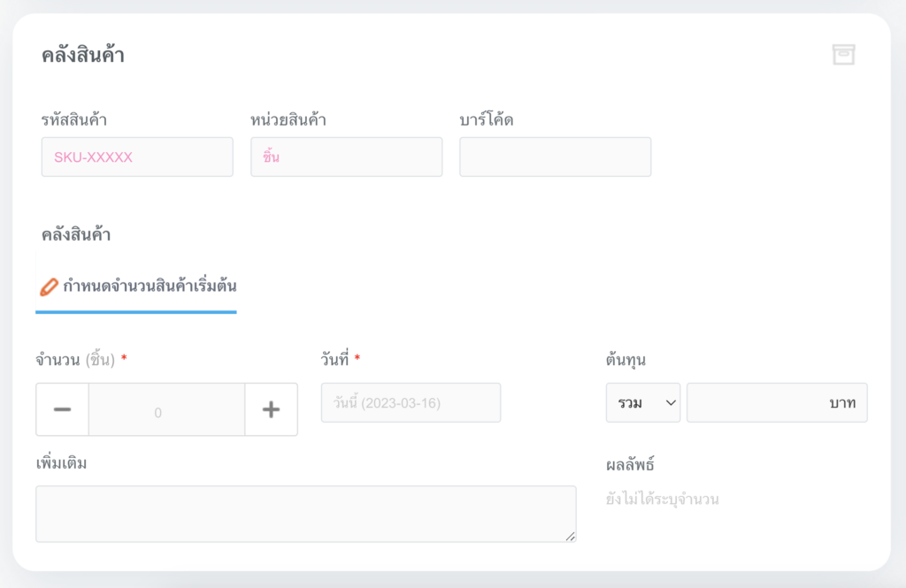
Task: Grab the resize handle of notes textarea
Action: [x=570, y=536]
